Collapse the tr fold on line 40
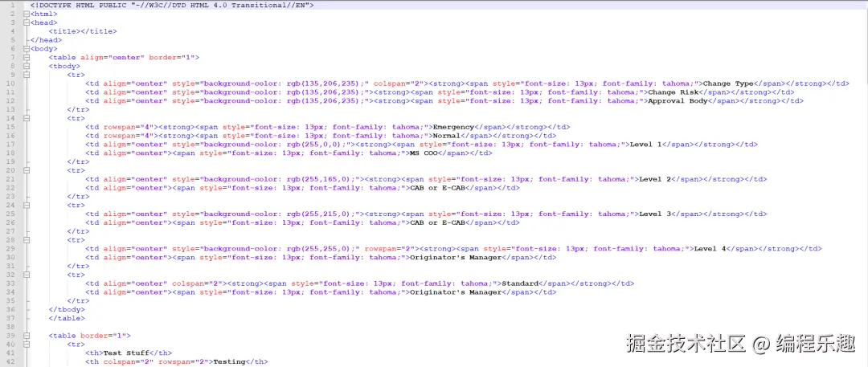The image size is (868, 367). click(x=26, y=345)
